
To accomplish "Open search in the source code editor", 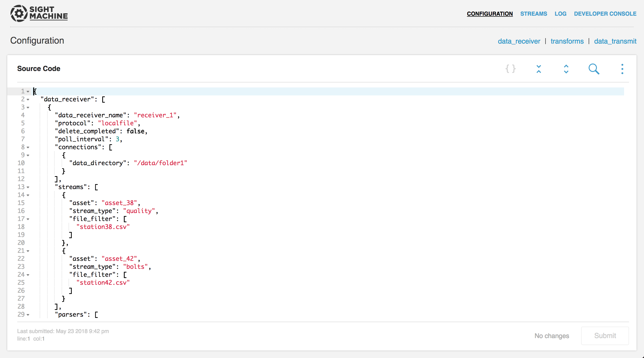I will pos(594,69).
